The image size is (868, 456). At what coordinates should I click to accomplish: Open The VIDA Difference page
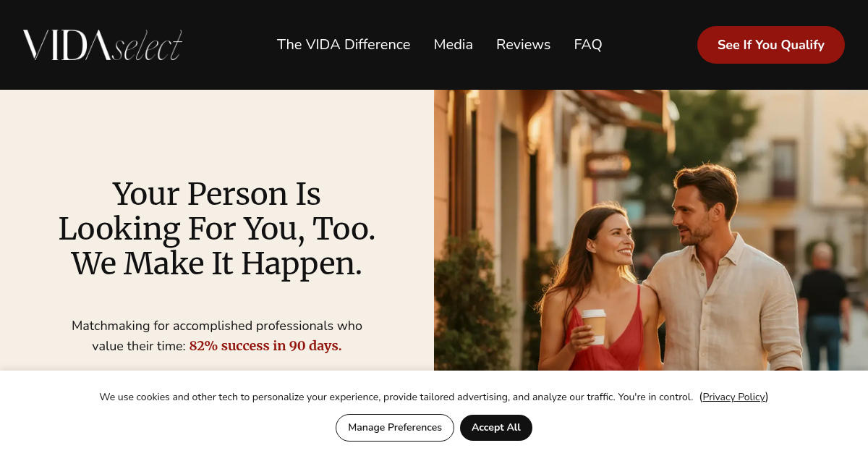344,45
